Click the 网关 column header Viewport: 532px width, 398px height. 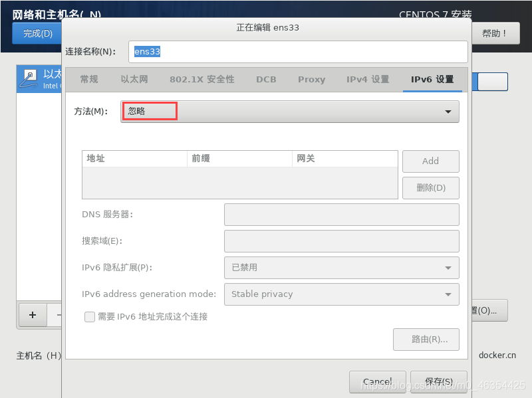(344, 159)
